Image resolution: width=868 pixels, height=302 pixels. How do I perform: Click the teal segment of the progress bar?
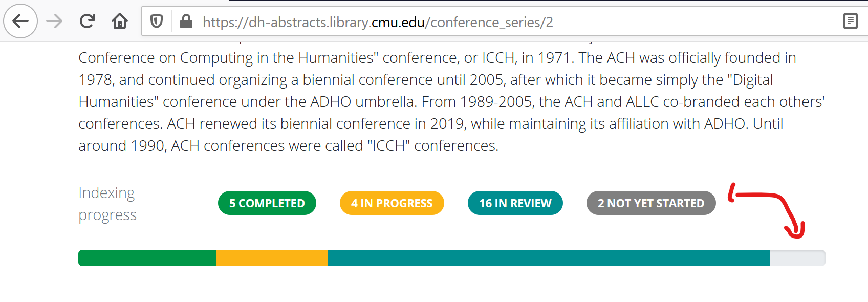pos(548,258)
